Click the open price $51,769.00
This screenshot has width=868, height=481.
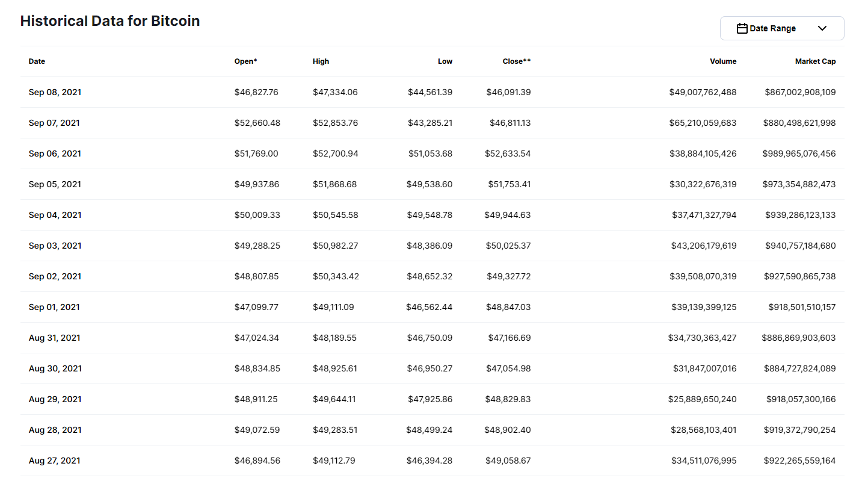click(x=256, y=154)
